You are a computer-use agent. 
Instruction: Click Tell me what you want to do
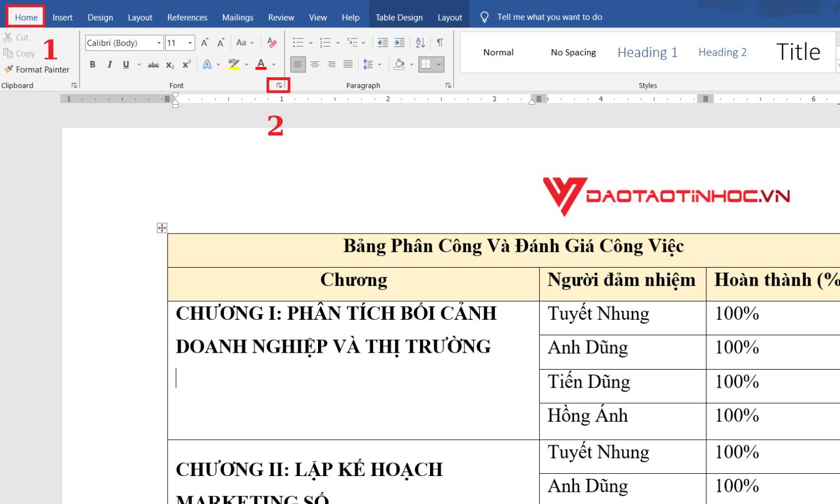pyautogui.click(x=549, y=17)
